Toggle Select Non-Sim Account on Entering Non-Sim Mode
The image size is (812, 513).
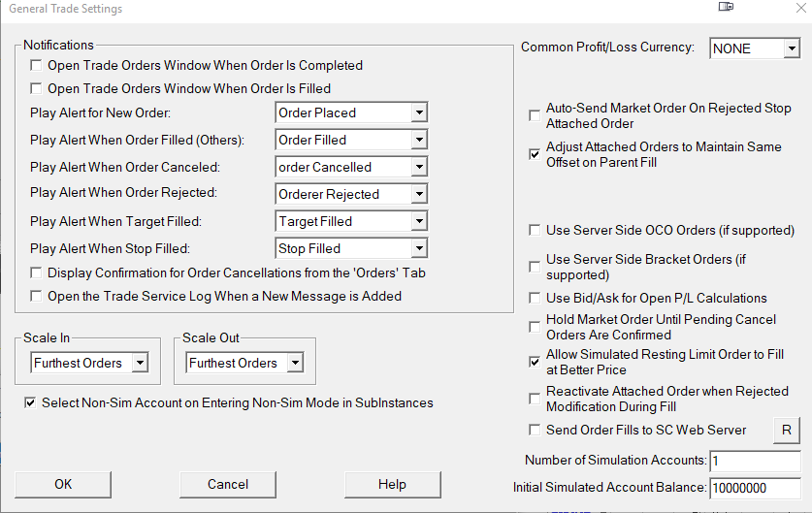tap(31, 402)
